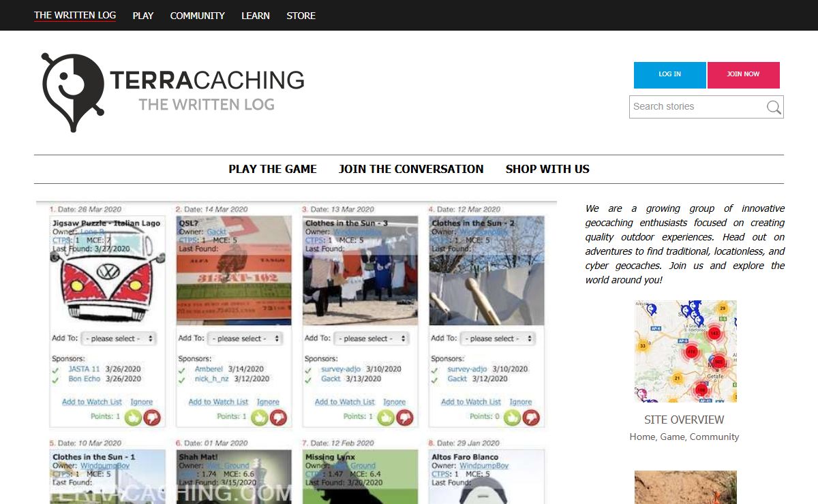
Task: Click Ignore link under Jigsaw Puzzle cache
Action: [142, 402]
